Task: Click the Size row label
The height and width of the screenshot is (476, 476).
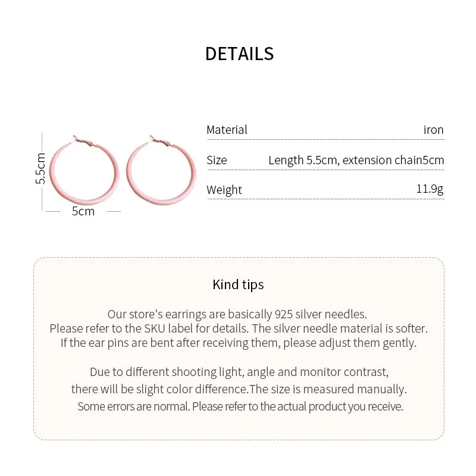Action: click(x=217, y=160)
